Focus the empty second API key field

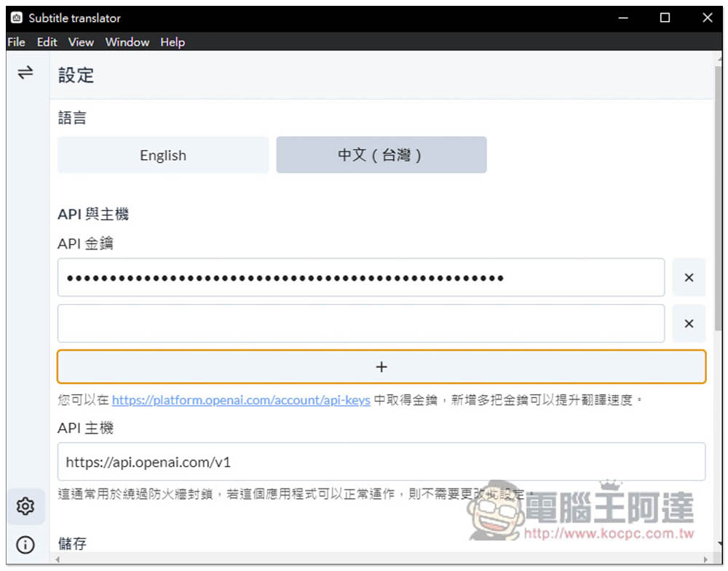(x=361, y=323)
